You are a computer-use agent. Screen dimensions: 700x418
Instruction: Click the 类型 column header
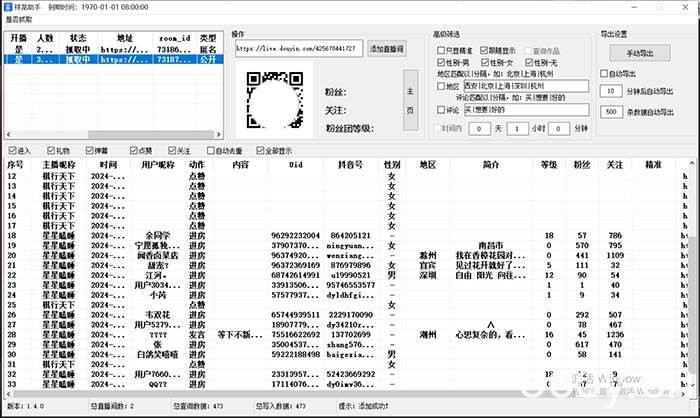(x=208, y=38)
